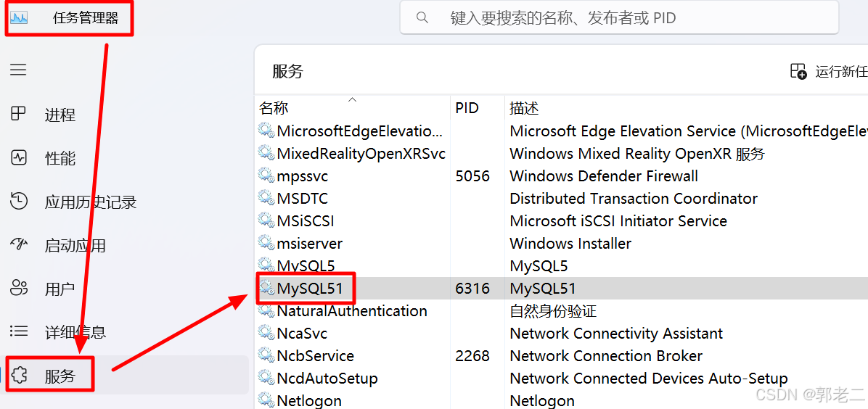Click the Netlogon service name
Screen dimensions: 868x409
(x=309, y=400)
